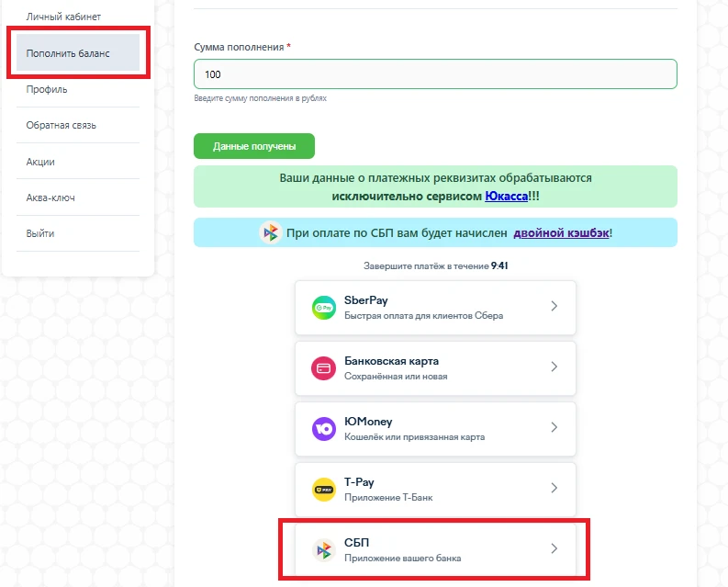Select Пополнить баланс in the sidebar
This screenshot has height=587, width=728.
point(78,52)
